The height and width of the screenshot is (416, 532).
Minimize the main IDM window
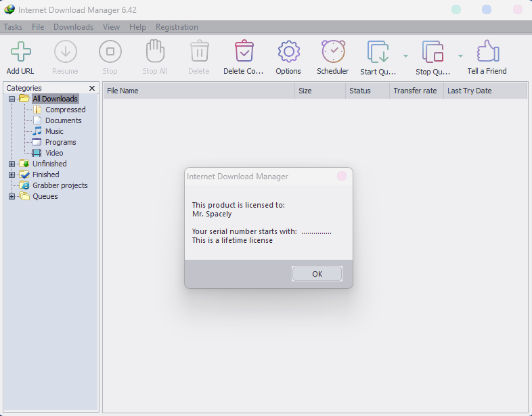pyautogui.click(x=456, y=9)
